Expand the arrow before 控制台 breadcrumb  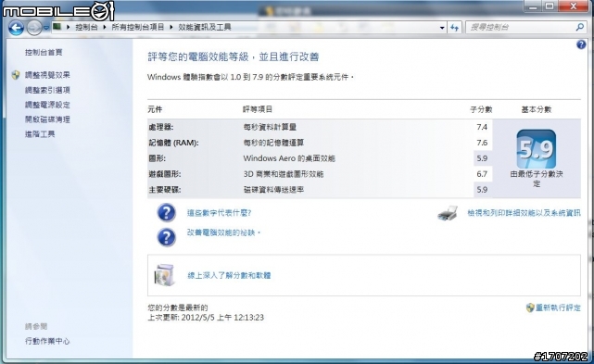69,27
